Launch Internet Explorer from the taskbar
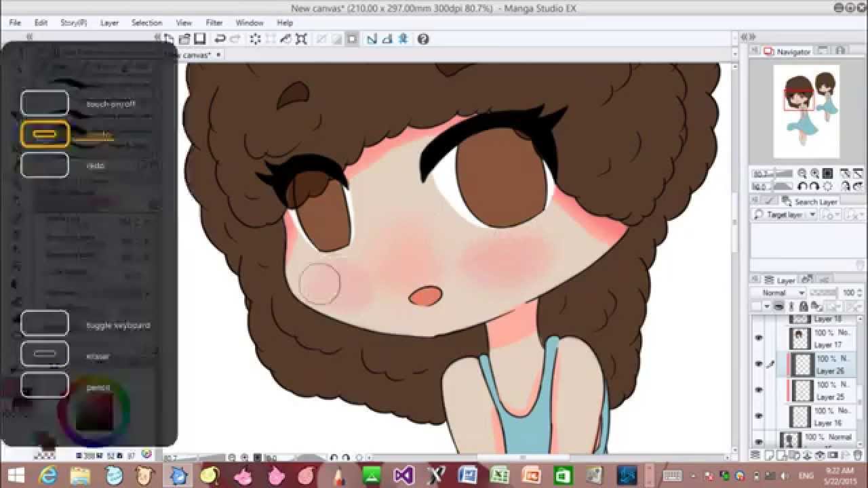This screenshot has height=488, width=868. [x=49, y=476]
